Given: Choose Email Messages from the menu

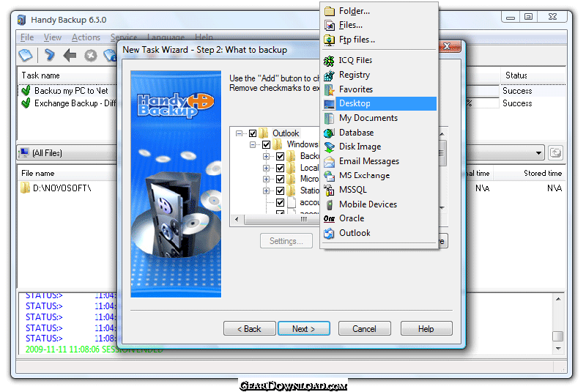Looking at the screenshot, I should point(379,161).
